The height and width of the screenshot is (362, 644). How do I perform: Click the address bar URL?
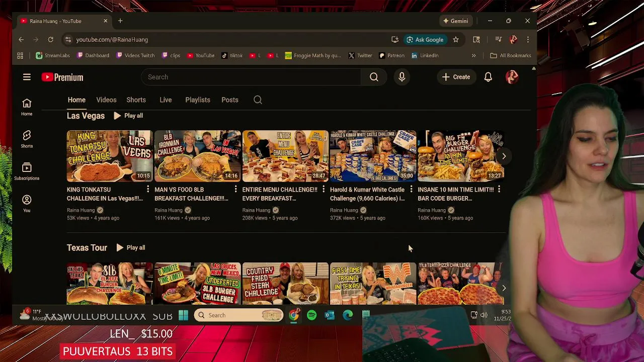click(x=112, y=39)
